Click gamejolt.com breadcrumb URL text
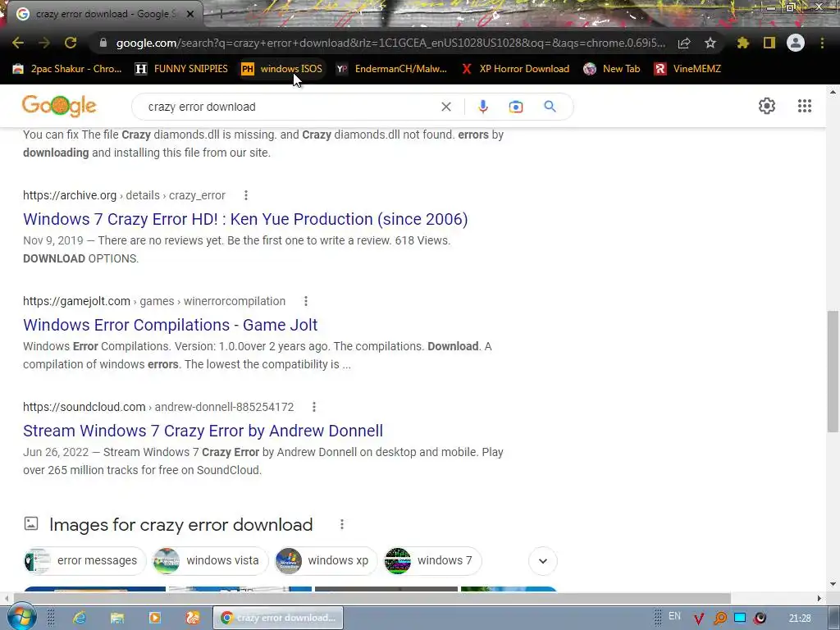The height and width of the screenshot is (630, 840). click(154, 301)
